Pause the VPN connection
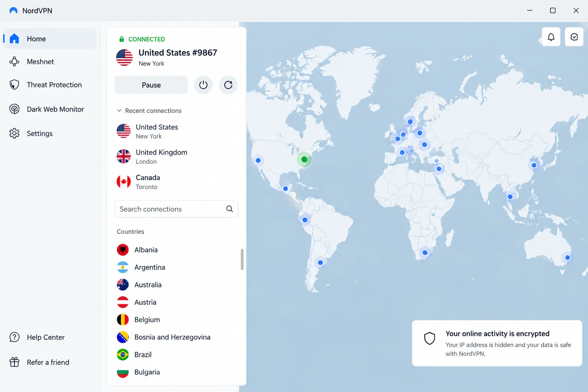The width and height of the screenshot is (588, 392). tap(151, 85)
